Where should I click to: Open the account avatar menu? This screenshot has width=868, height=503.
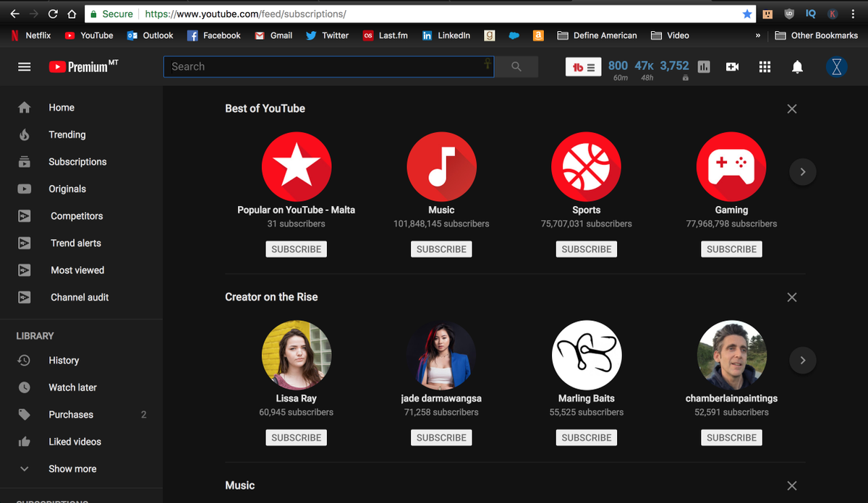coord(837,66)
